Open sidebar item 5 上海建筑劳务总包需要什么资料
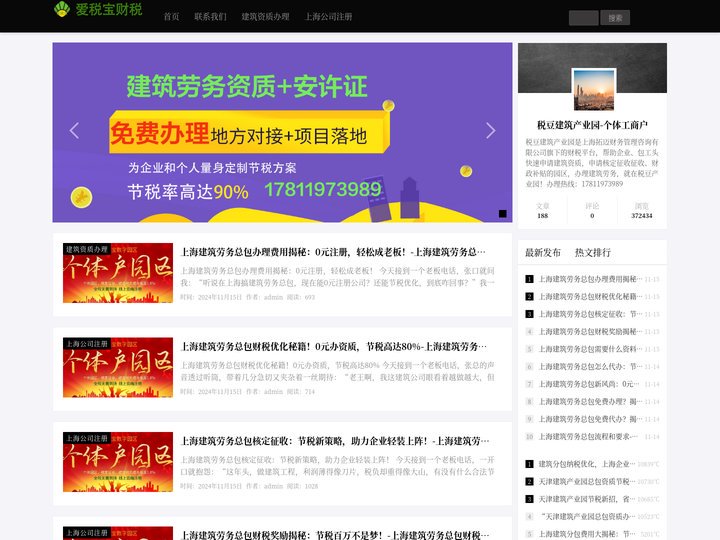The height and width of the screenshot is (540, 720). pos(590,349)
